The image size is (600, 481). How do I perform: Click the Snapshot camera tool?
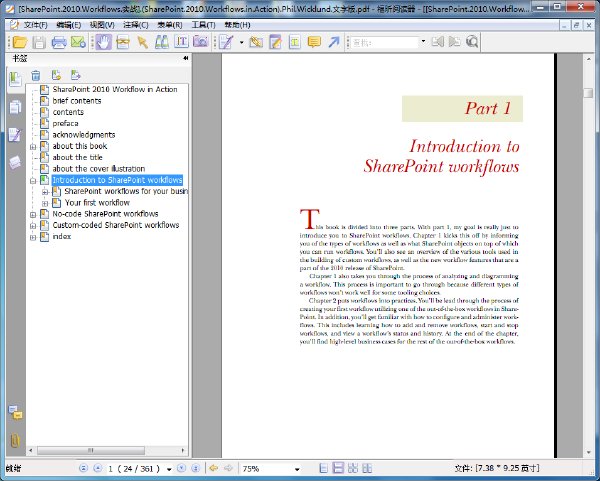pyautogui.click(x=201, y=42)
